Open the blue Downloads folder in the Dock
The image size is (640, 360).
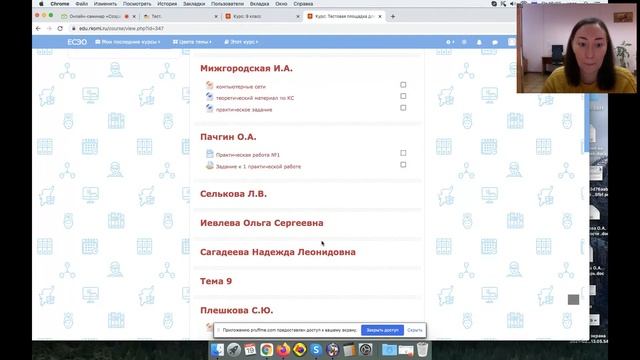pyautogui.click(x=389, y=350)
